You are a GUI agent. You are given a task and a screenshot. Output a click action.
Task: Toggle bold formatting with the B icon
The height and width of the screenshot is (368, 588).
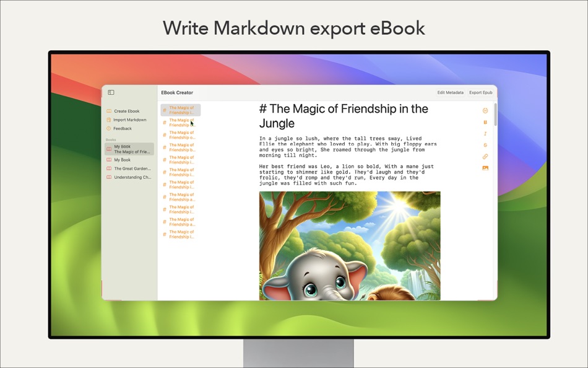(485, 122)
